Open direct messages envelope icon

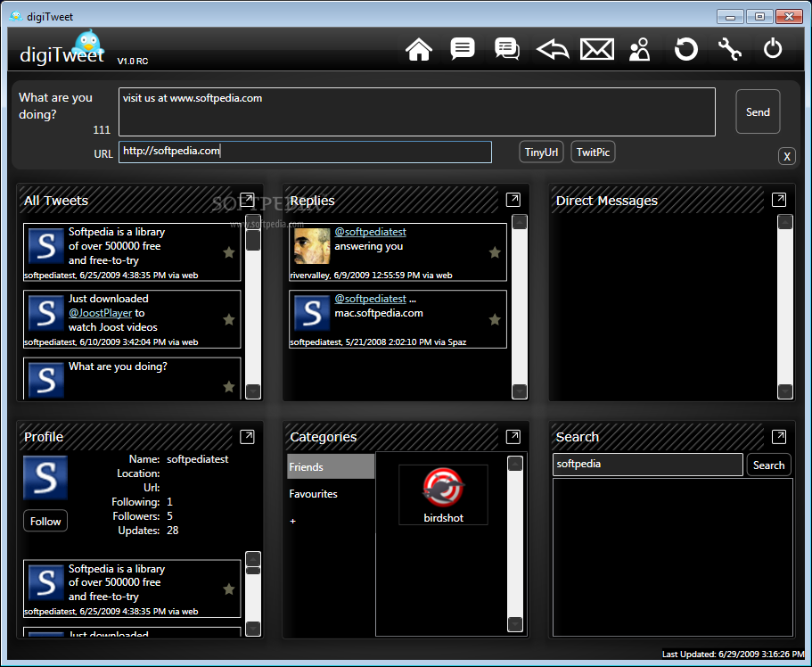pyautogui.click(x=597, y=49)
